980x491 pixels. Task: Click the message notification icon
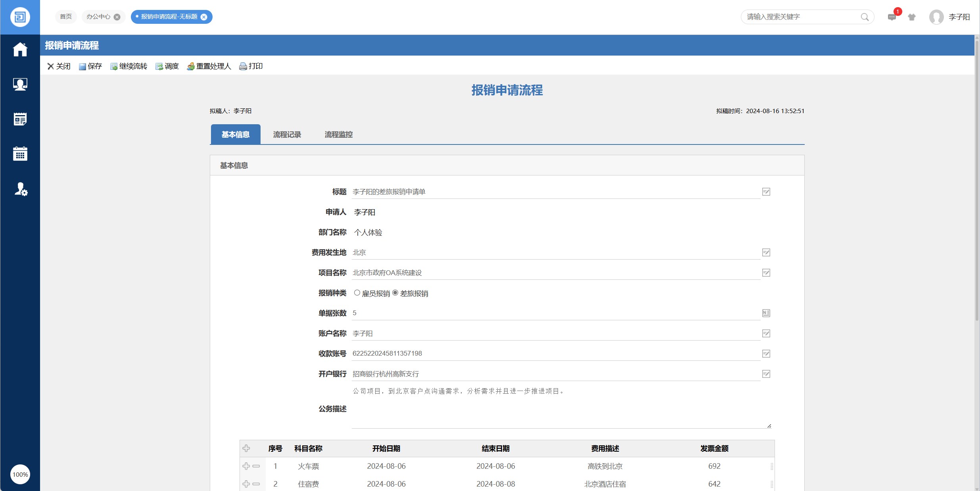pyautogui.click(x=892, y=17)
